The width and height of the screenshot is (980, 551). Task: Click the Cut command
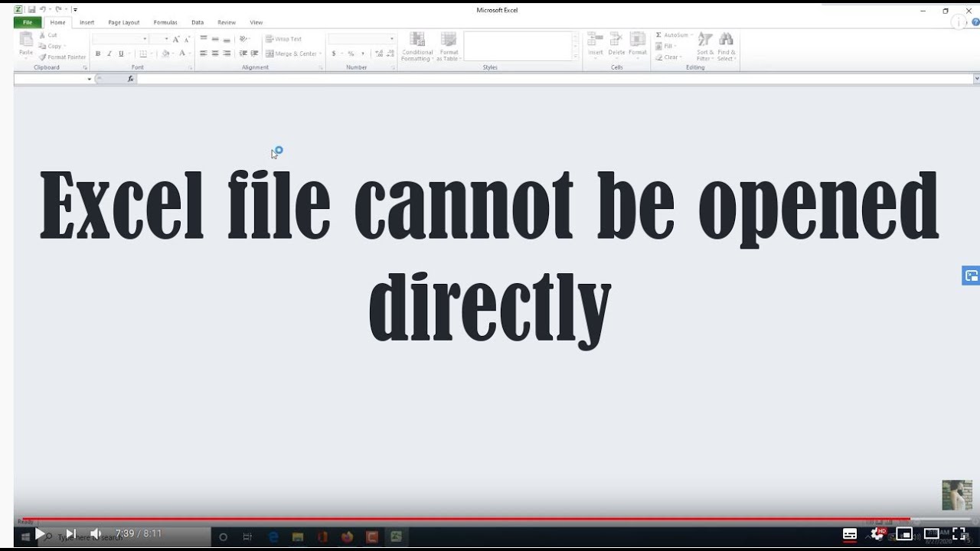[48, 35]
